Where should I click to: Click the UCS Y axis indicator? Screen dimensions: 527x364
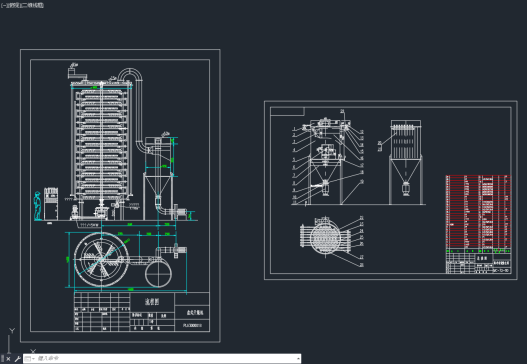(x=12, y=331)
